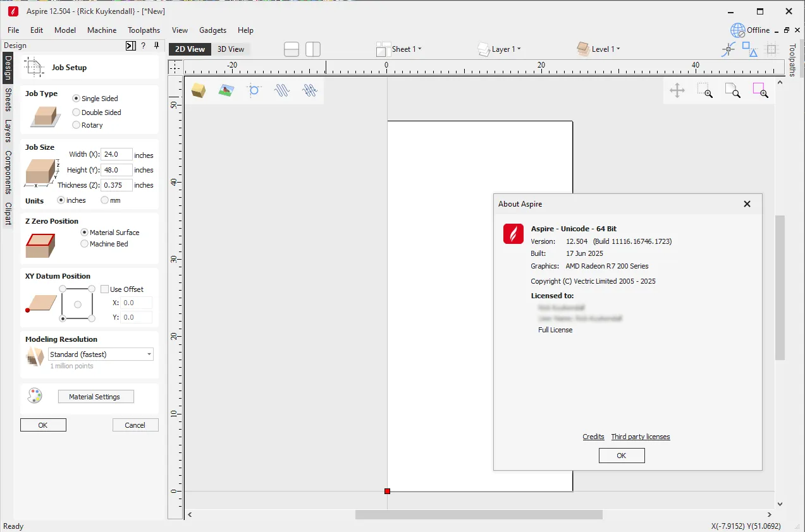
Task: Select the four-arrow Pan tool
Action: (x=677, y=91)
